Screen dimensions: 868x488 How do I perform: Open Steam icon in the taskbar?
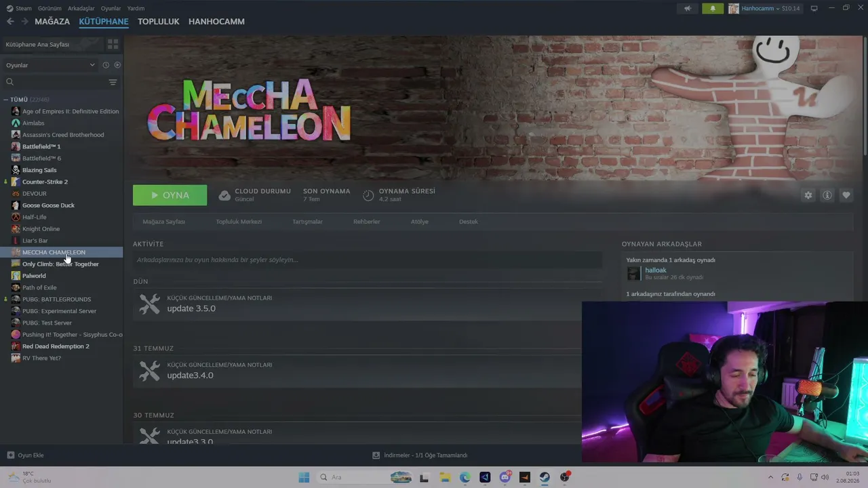pyautogui.click(x=545, y=477)
